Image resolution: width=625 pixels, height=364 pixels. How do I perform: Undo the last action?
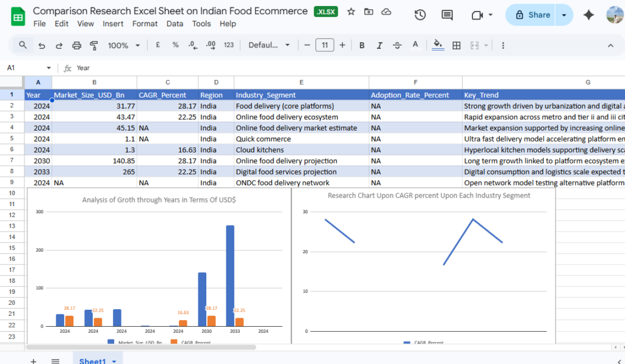coord(42,45)
